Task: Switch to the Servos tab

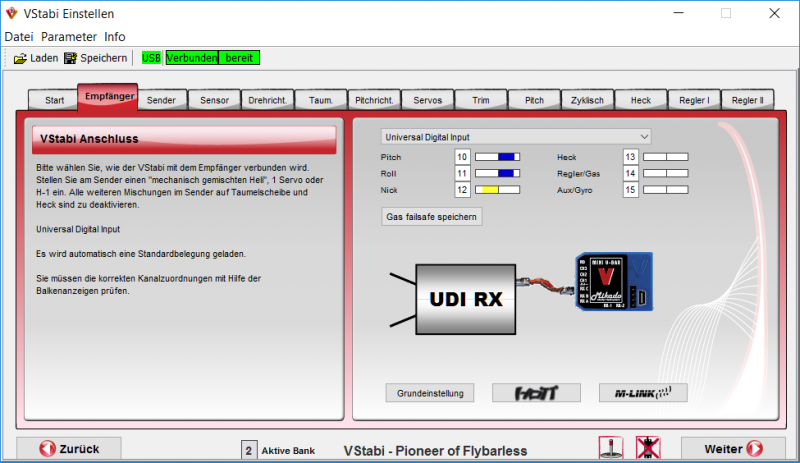Action: pos(428,100)
